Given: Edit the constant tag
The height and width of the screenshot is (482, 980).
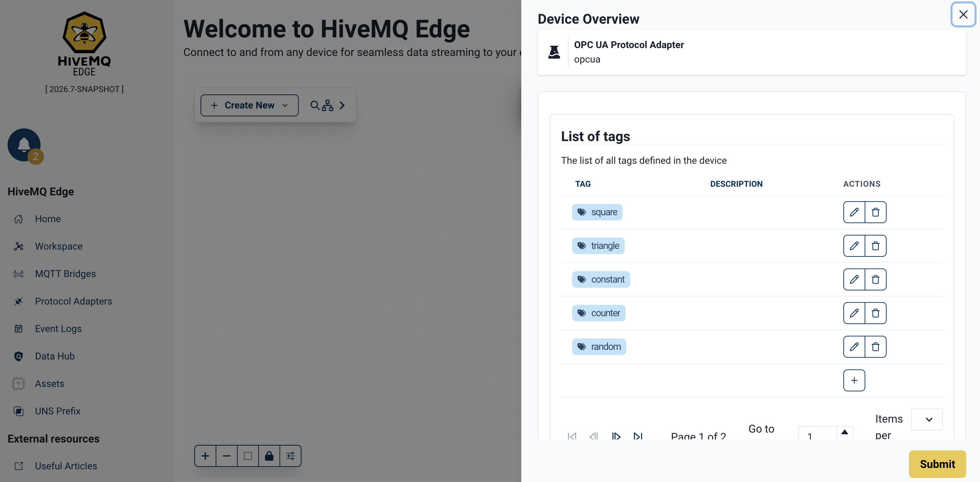Looking at the screenshot, I should pyautogui.click(x=854, y=279).
